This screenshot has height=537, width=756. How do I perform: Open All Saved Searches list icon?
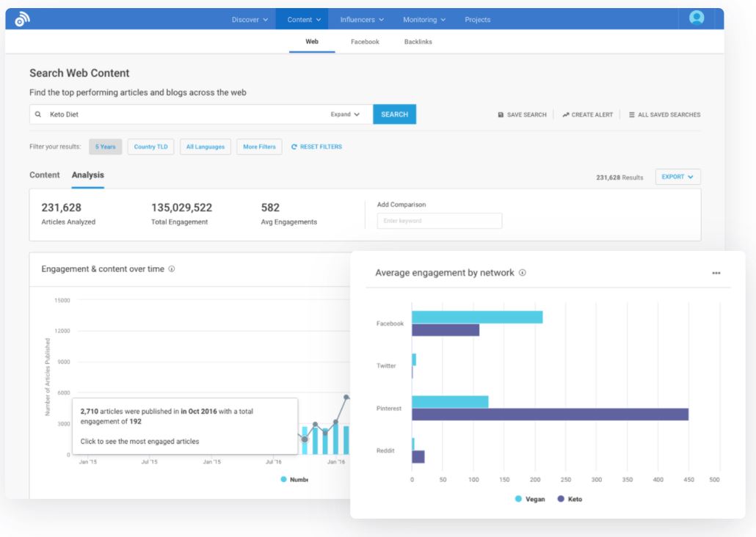[x=632, y=114]
